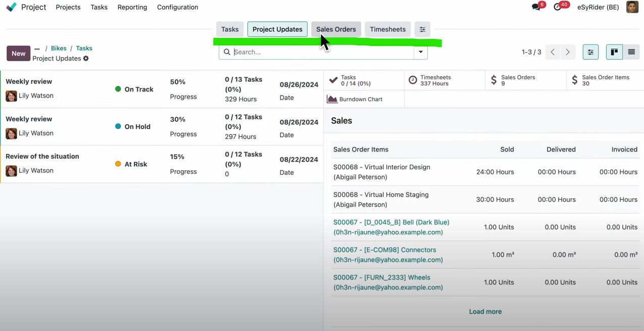Image resolution: width=644 pixels, height=331 pixels.
Task: Open the Filters panel via sliders icon
Action: pyautogui.click(x=590, y=52)
